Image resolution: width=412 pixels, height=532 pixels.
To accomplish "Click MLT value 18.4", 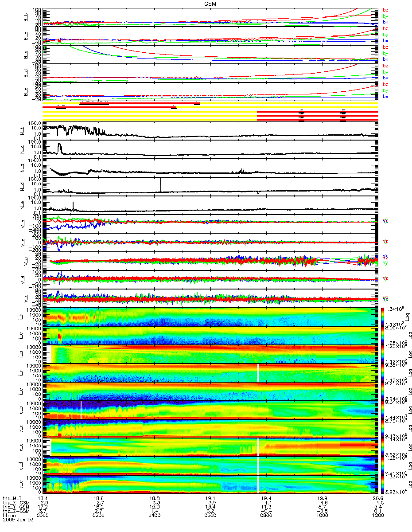I will coord(43,498).
